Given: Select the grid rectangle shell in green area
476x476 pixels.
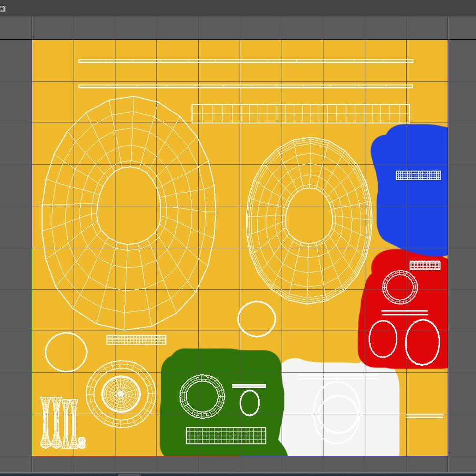Looking at the screenshot, I should (226, 435).
